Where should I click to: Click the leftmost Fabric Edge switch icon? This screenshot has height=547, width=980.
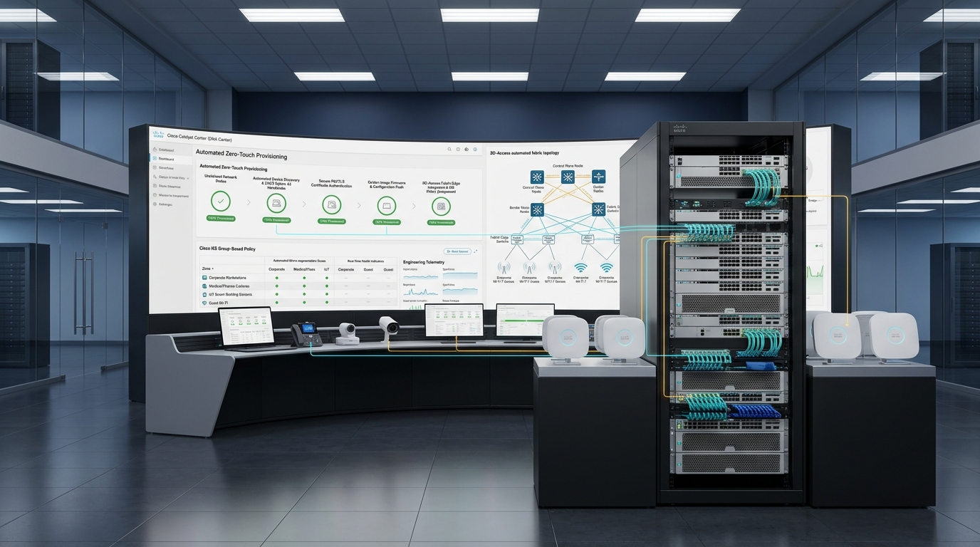[517, 239]
